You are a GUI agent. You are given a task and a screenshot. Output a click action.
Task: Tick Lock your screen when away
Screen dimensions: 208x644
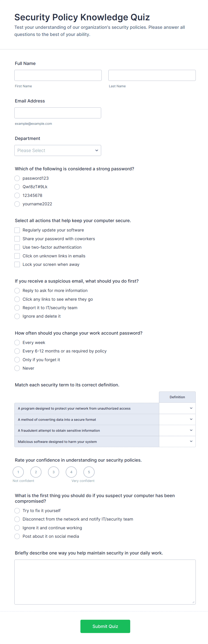(x=17, y=265)
